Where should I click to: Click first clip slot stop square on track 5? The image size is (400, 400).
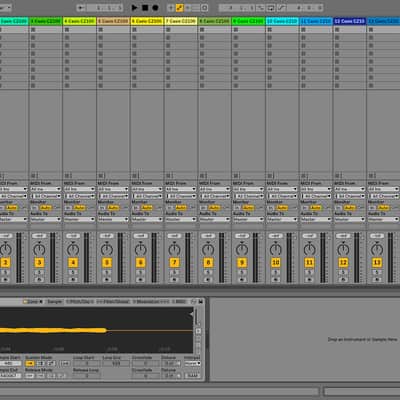pos(101,30)
